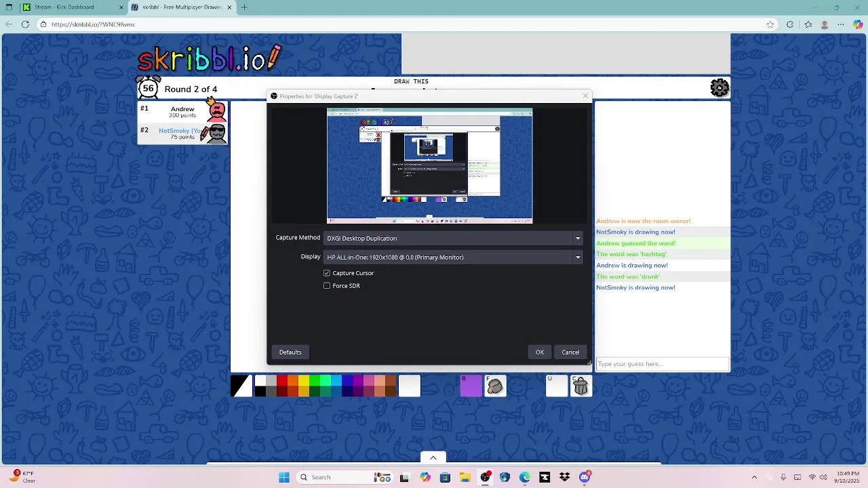
Task: Open Windows Start menu
Action: (x=284, y=477)
